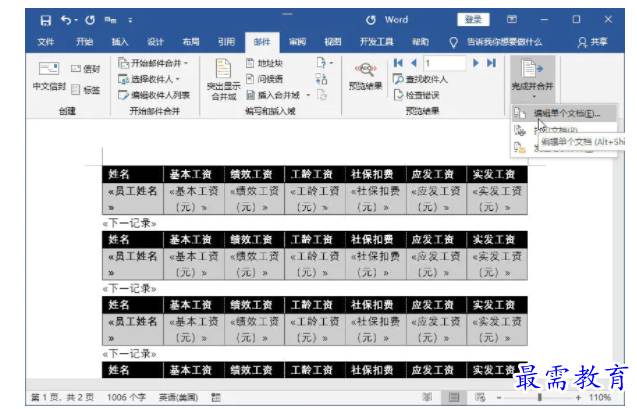Click 第 1 页, 共 2 页 in status bar
Image resolution: width=637 pixels, height=409 pixels.
62,397
